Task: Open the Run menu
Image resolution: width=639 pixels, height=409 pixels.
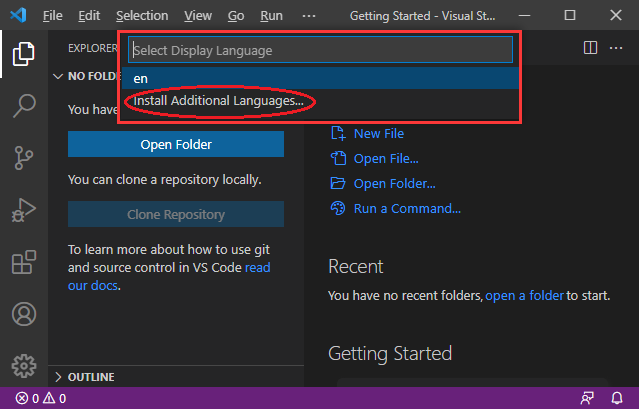Action: [x=271, y=16]
